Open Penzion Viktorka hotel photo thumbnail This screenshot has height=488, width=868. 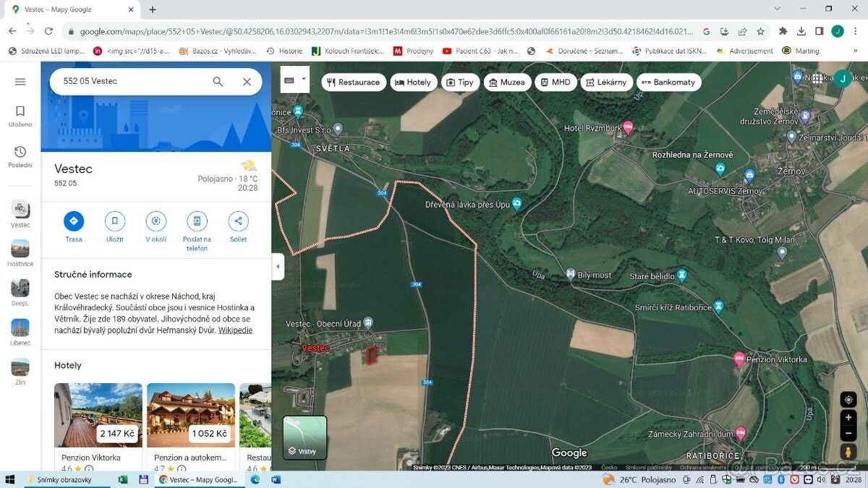tap(98, 416)
